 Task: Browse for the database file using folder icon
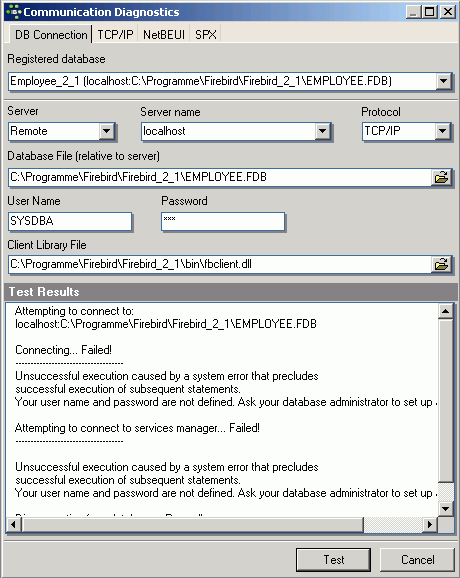click(x=441, y=177)
